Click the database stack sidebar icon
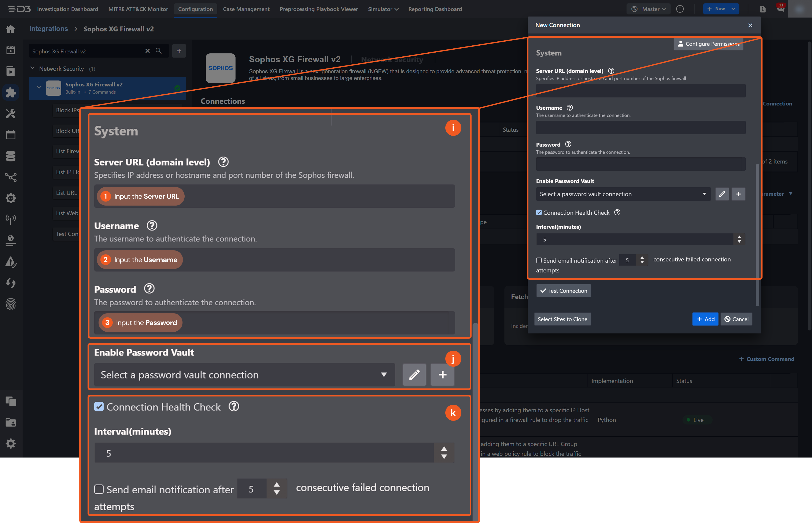Screen dimensions: 812x523 pyautogui.click(x=11, y=156)
